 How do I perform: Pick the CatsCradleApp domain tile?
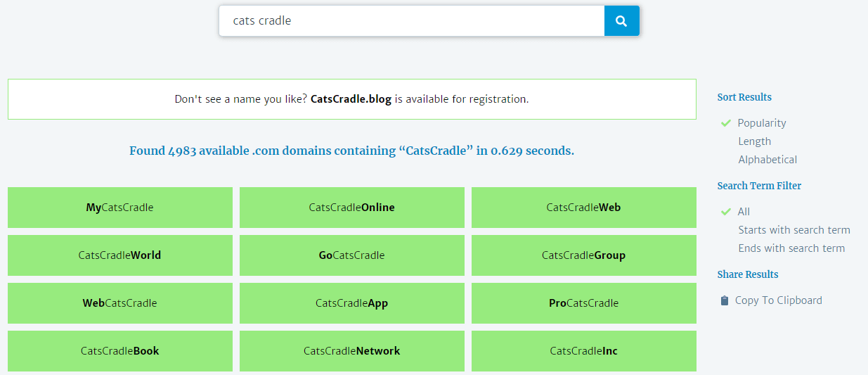tap(352, 303)
